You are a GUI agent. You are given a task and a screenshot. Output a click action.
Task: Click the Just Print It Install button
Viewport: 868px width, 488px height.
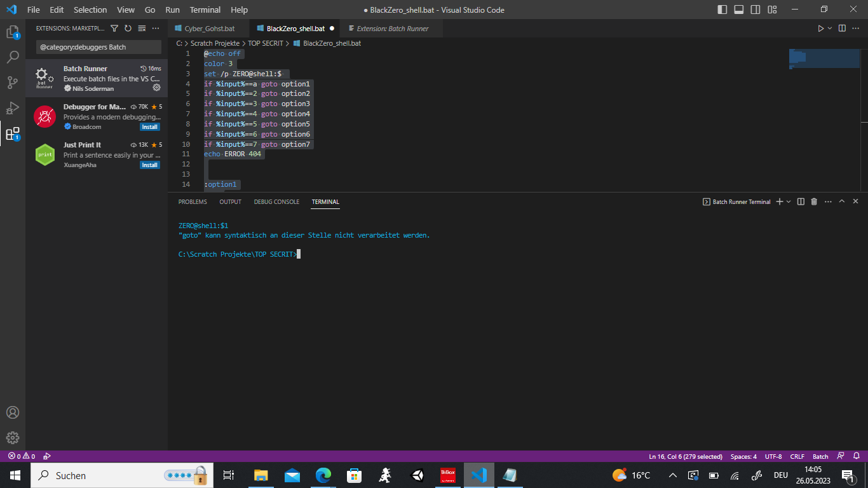point(149,165)
